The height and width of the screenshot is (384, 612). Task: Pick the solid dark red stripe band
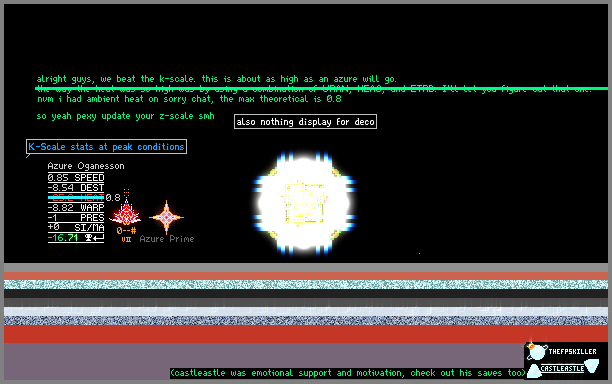coord(306,334)
